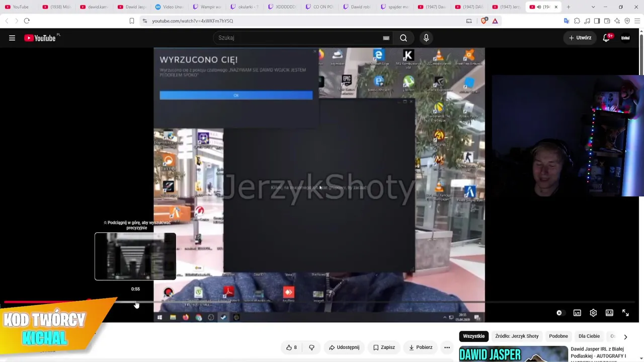644x362 pixels.
Task: Expand more filter chips with right arrow
Action: click(625, 337)
